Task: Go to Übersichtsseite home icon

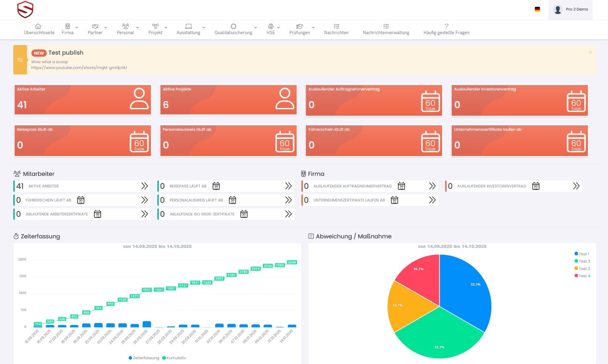Action: click(38, 27)
